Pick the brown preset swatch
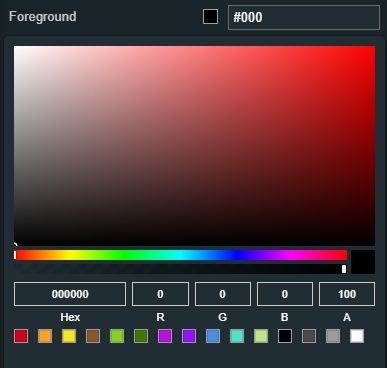 [x=93, y=336]
